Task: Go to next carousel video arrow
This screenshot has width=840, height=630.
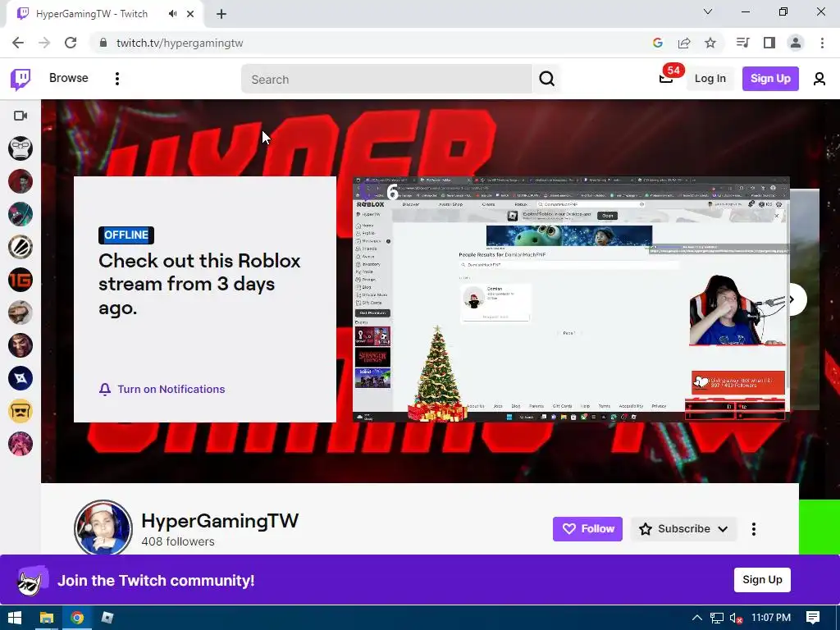Action: click(794, 300)
